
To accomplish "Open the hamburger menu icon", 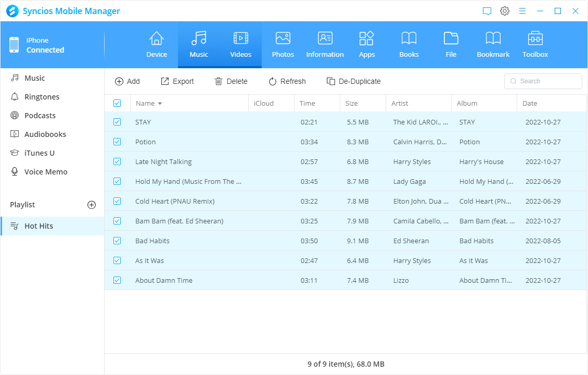I will click(522, 11).
